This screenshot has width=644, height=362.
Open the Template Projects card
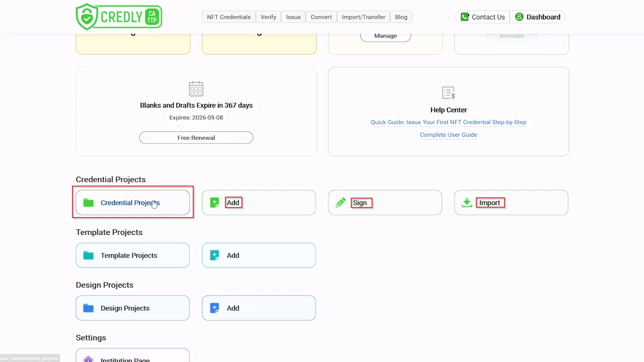[x=133, y=255]
